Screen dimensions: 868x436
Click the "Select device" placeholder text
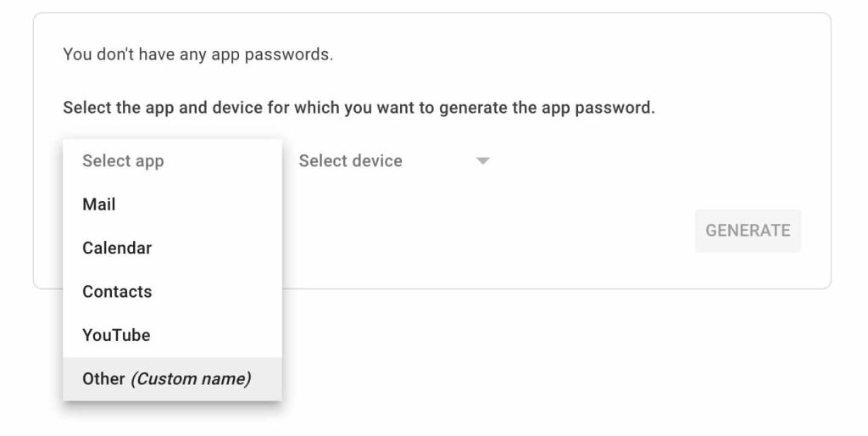(x=350, y=161)
